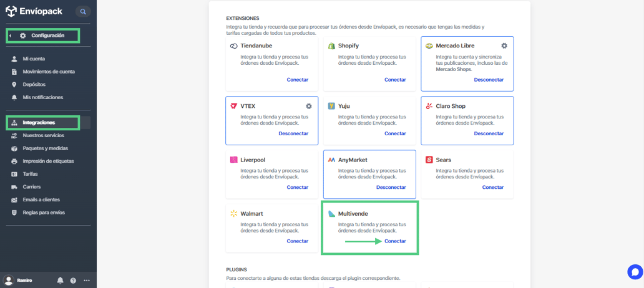The height and width of the screenshot is (288, 644).
Task: Click the EXTENSIONES section heading
Action: click(x=243, y=19)
